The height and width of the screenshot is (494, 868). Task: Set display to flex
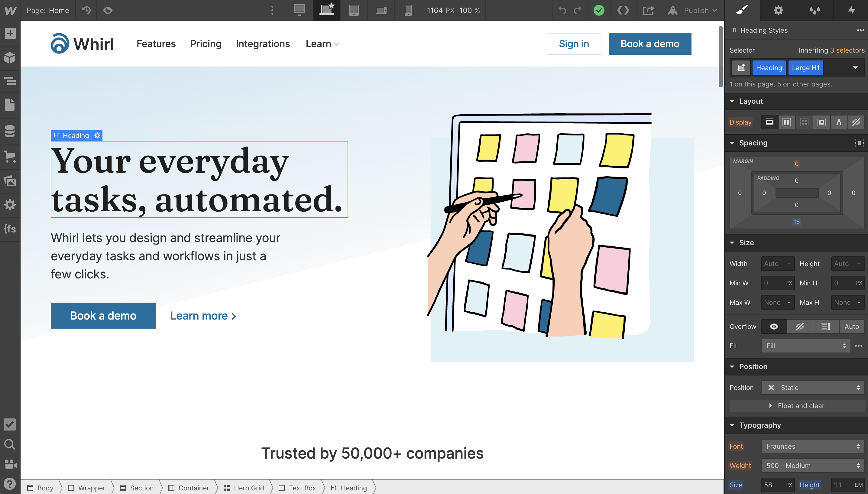pyautogui.click(x=787, y=122)
